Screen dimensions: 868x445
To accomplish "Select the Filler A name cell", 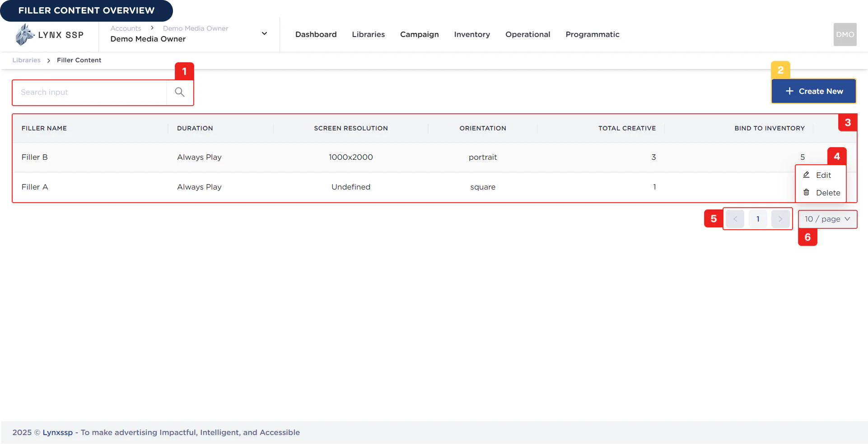I will pos(34,187).
